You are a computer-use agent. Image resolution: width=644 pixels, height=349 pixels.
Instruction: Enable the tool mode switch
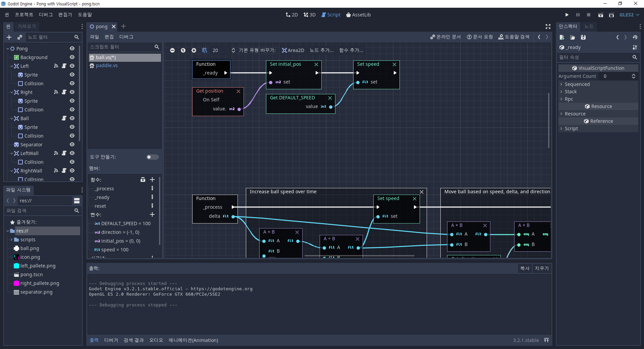(153, 157)
